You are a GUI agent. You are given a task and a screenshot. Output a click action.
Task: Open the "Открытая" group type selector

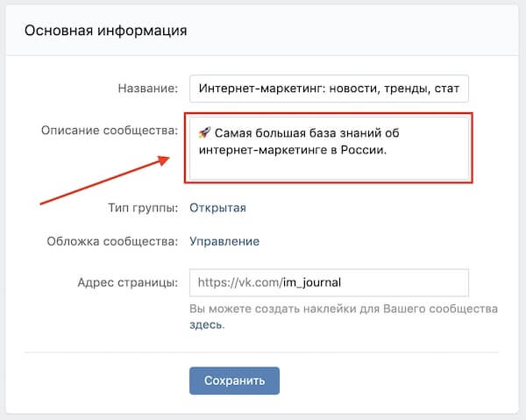point(218,208)
